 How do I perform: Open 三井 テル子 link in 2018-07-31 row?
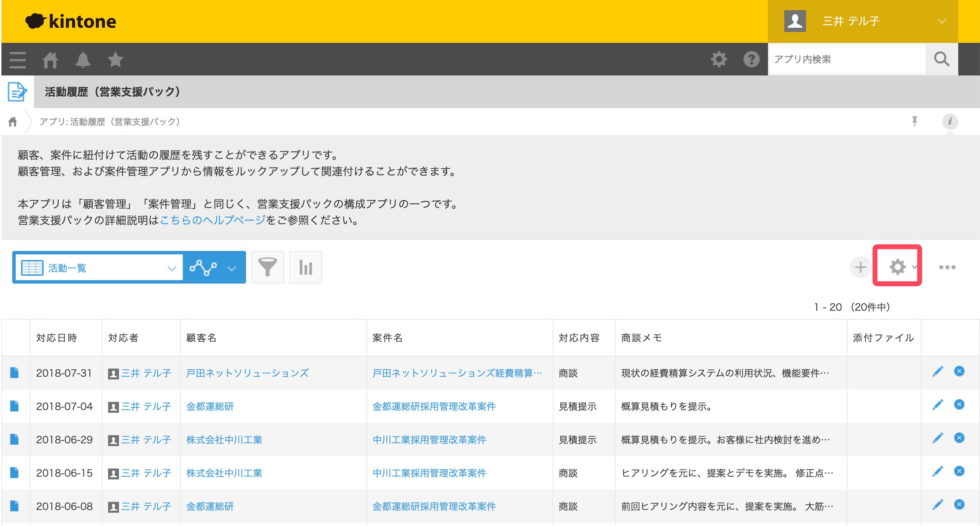pos(146,373)
